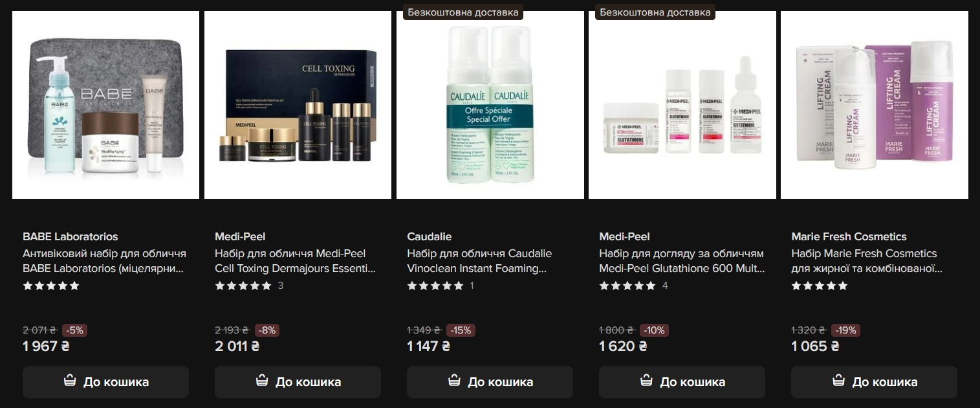The width and height of the screenshot is (980, 408).
Task: Click basket icon on BABE cart button
Action: [x=70, y=381]
